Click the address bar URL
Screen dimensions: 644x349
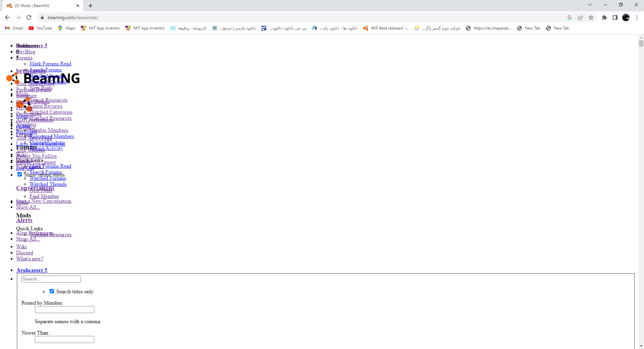tap(73, 17)
